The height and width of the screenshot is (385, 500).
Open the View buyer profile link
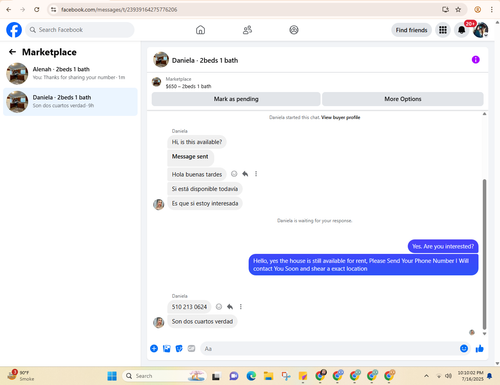coord(340,117)
